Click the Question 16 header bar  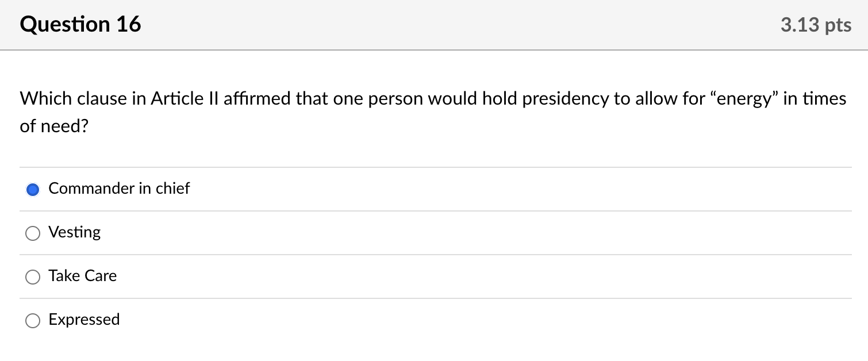pos(434,24)
